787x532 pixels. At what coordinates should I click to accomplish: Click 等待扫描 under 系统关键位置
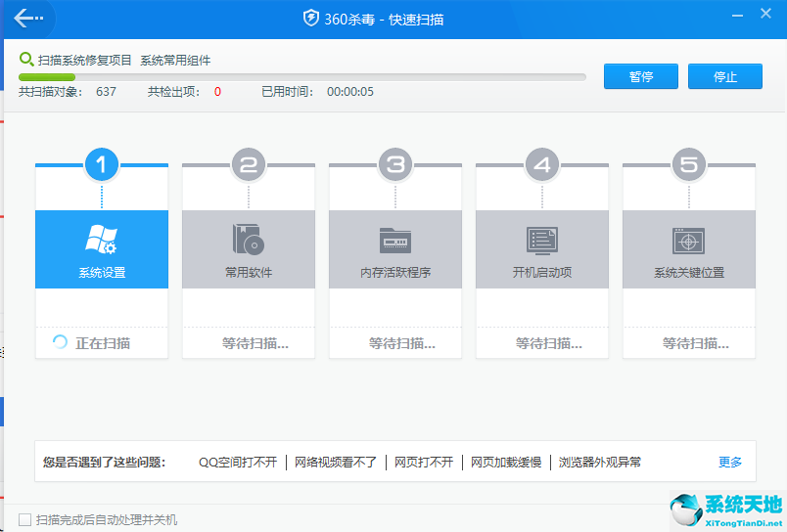pyautogui.click(x=696, y=343)
